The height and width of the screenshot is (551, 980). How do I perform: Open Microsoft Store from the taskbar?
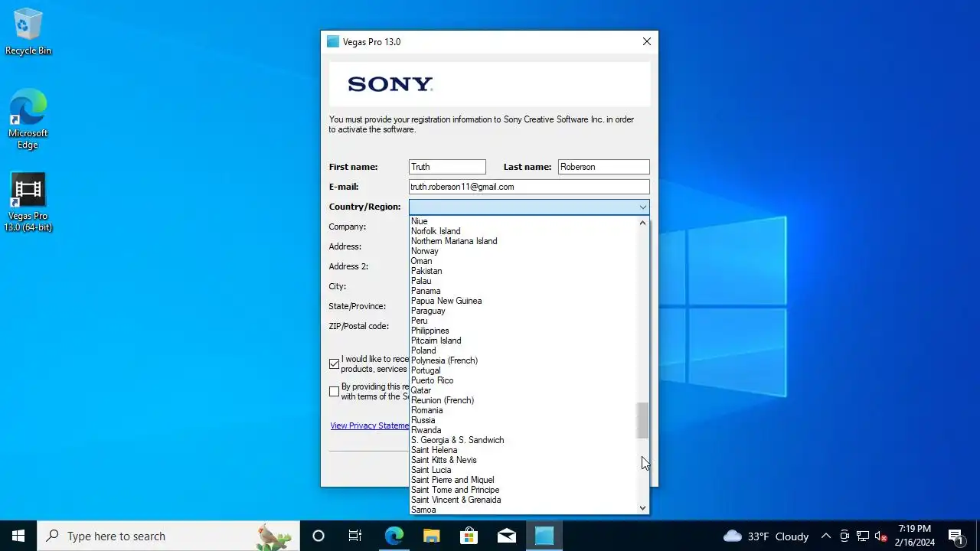(469, 536)
